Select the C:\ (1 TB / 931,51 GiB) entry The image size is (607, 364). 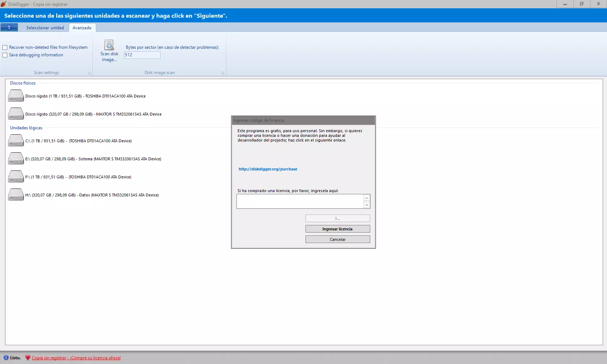coord(78,141)
